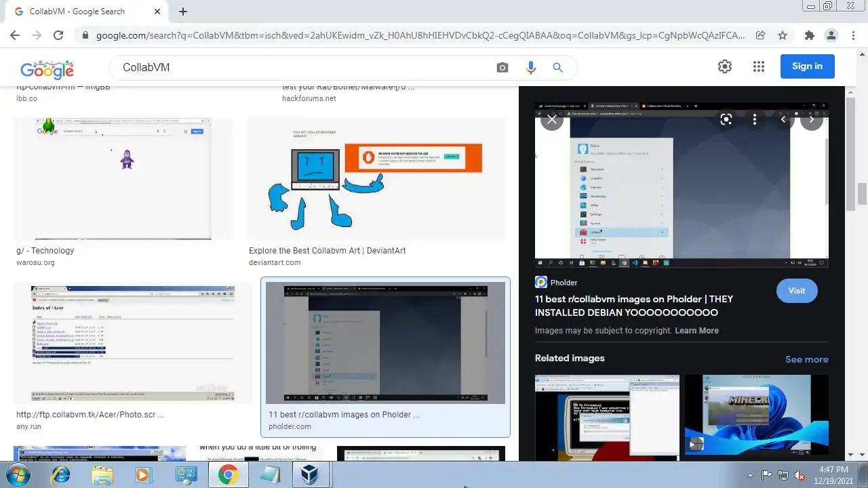Click the muted volume tray icon
Viewport: 868px width, 488px height.
pyautogui.click(x=800, y=475)
